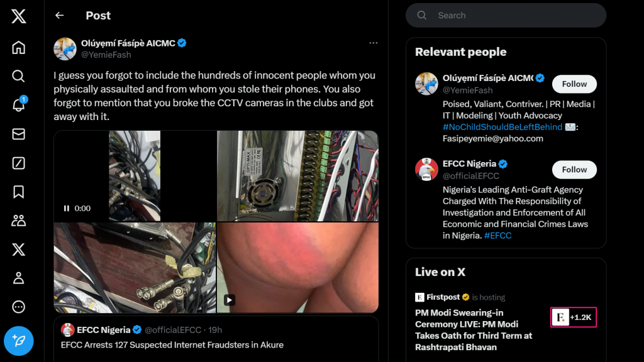Follow Olúyẹmí Fásípè AICMC

574,84
